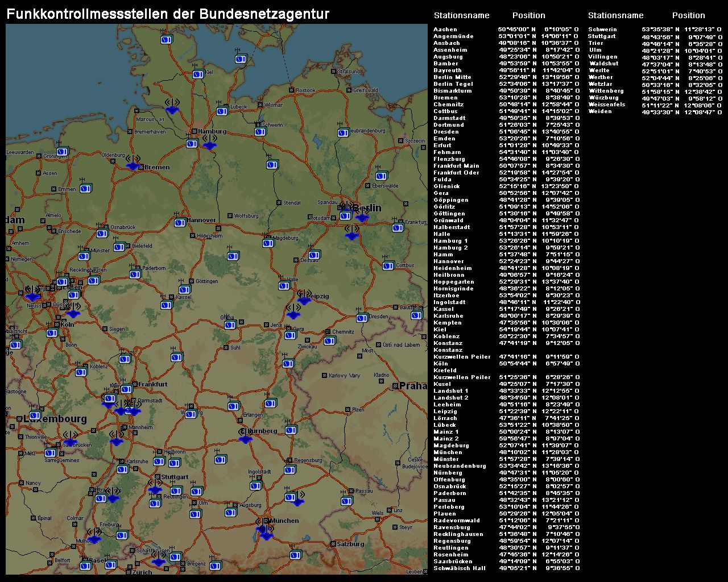
Task: Select Schwerin in the second station column
Action: pos(602,30)
